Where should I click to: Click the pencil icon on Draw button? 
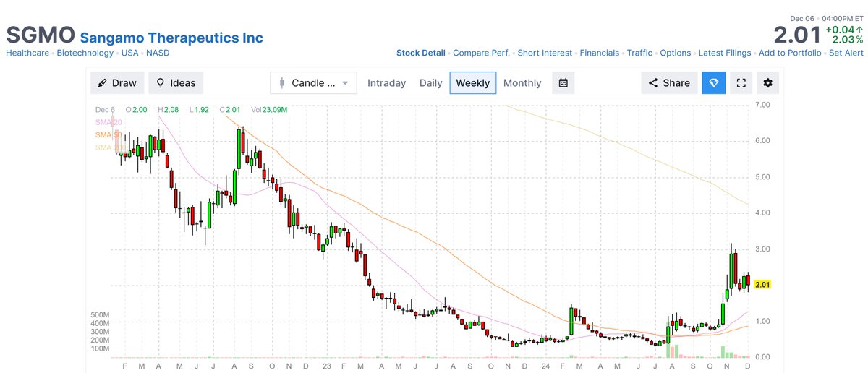click(103, 83)
